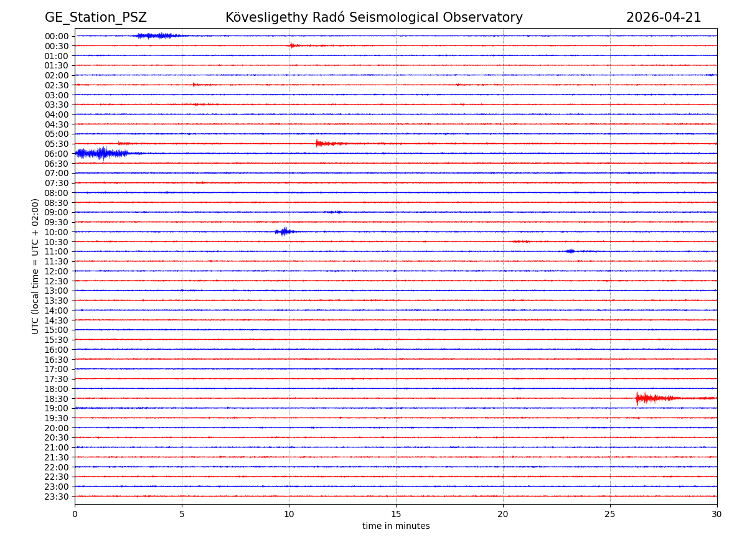Viewport: 747px width, 560px height.
Task: Click the 30 tick on the time axis
Action: pyautogui.click(x=716, y=514)
